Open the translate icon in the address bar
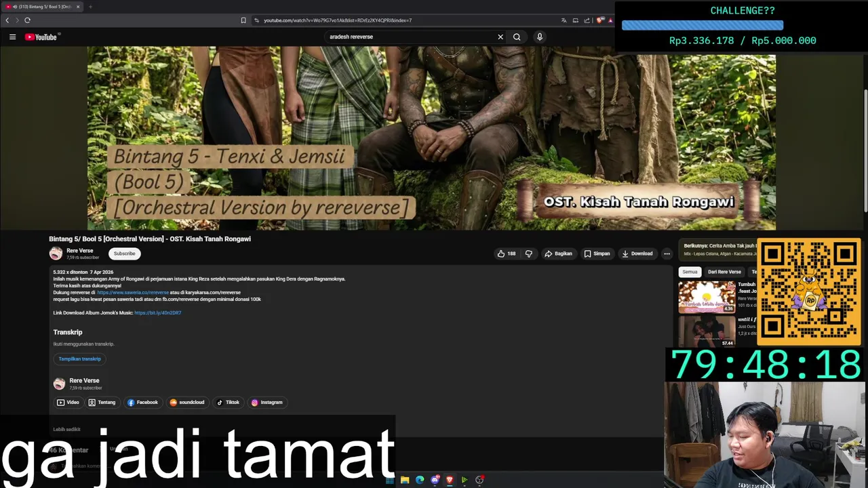This screenshot has width=868, height=488. tap(564, 20)
